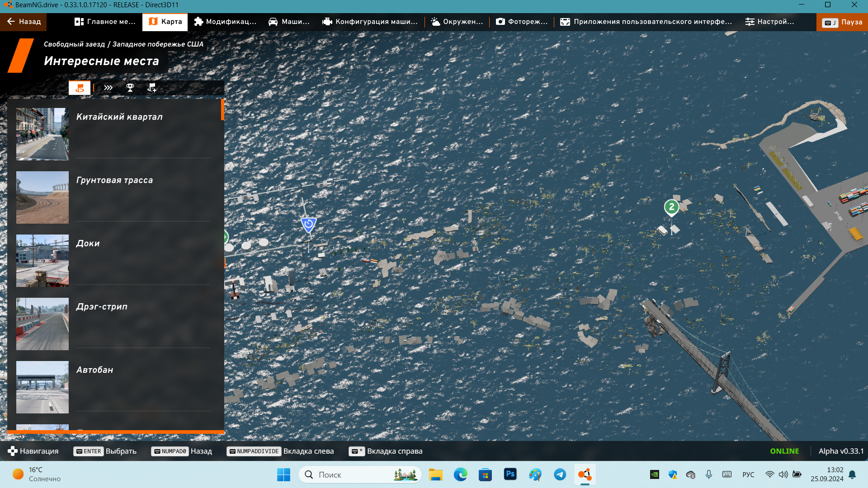Viewport: 868px width, 488px height.
Task: Open the trophy missions tab
Action: pyautogui.click(x=130, y=88)
